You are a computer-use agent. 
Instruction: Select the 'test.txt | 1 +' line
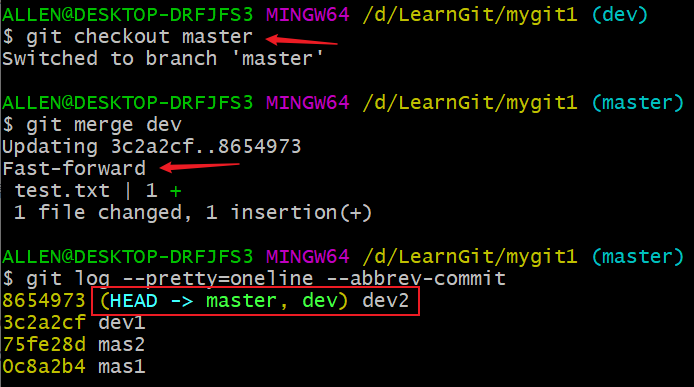(x=98, y=191)
